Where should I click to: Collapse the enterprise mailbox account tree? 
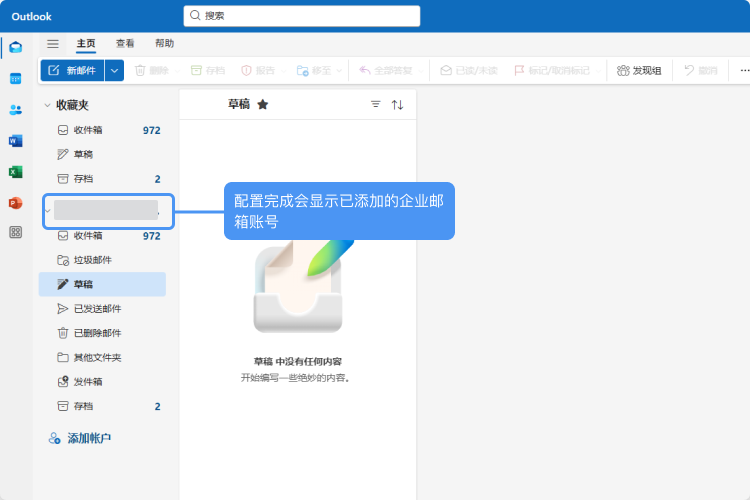point(49,210)
